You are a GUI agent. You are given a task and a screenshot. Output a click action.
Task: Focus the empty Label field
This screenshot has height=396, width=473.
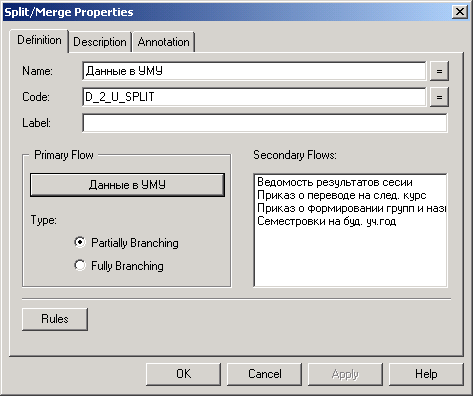(265, 123)
